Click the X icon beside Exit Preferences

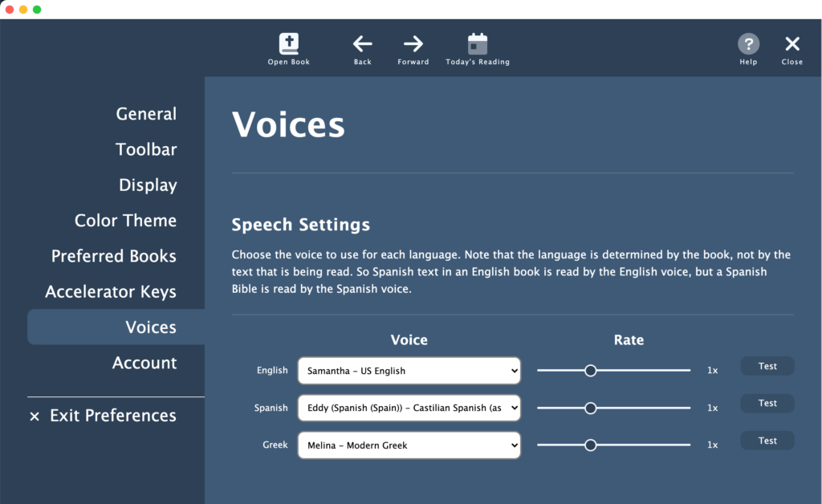35,417
